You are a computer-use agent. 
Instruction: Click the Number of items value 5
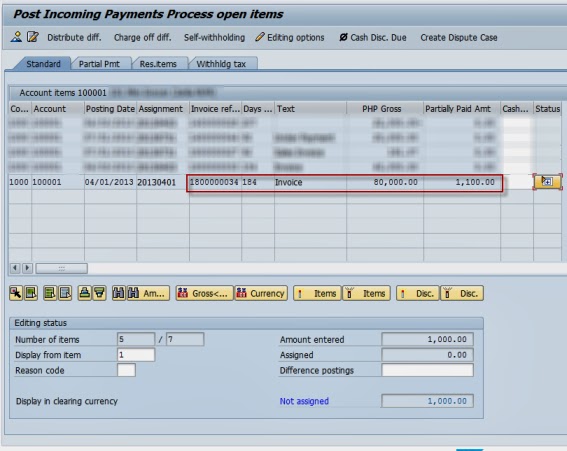136,339
